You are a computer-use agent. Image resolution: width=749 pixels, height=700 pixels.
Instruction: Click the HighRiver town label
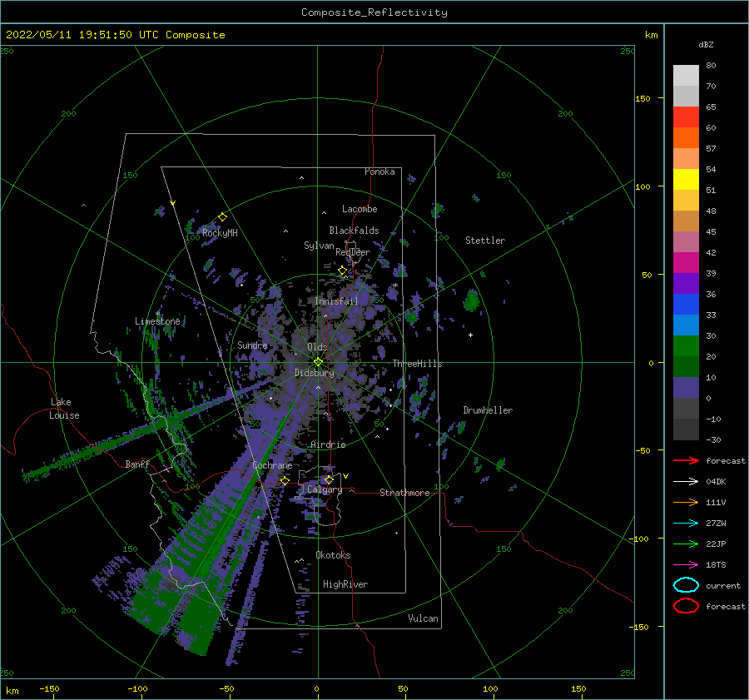(x=345, y=584)
